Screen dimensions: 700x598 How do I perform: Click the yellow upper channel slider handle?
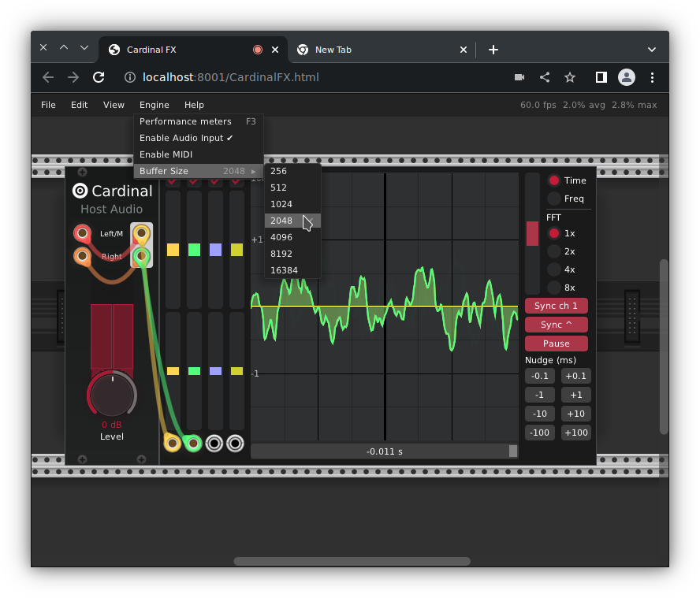[173, 250]
